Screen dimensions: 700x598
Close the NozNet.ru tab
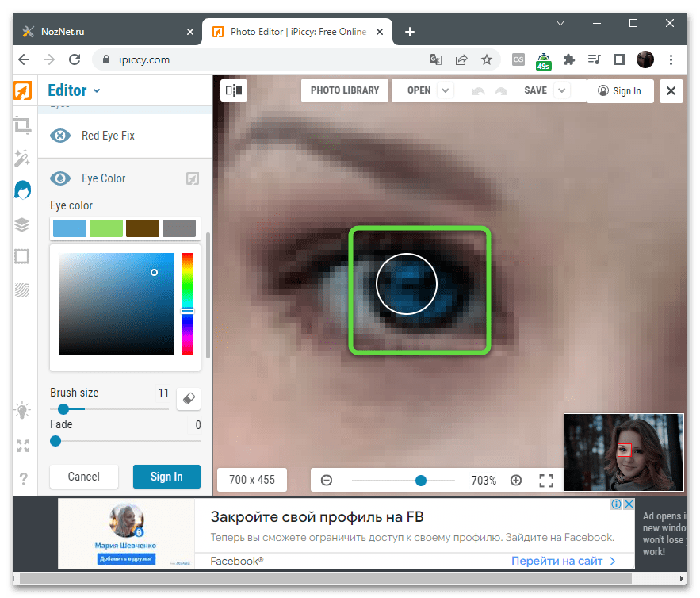point(190,32)
